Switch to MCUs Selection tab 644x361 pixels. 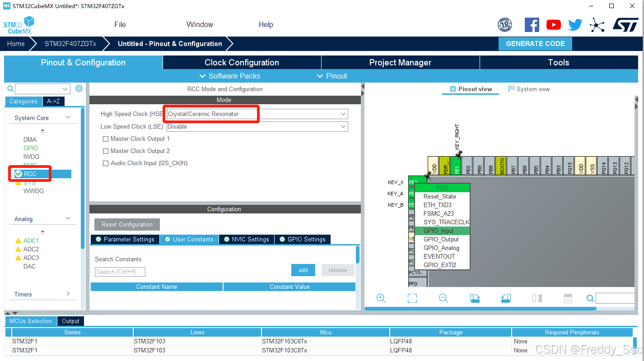tap(31, 321)
